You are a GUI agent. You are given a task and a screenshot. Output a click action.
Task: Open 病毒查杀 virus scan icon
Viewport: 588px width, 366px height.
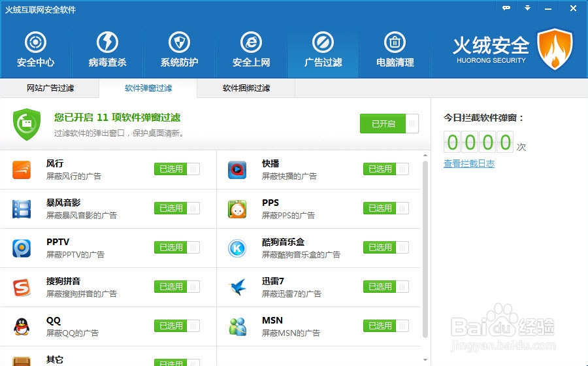click(107, 42)
